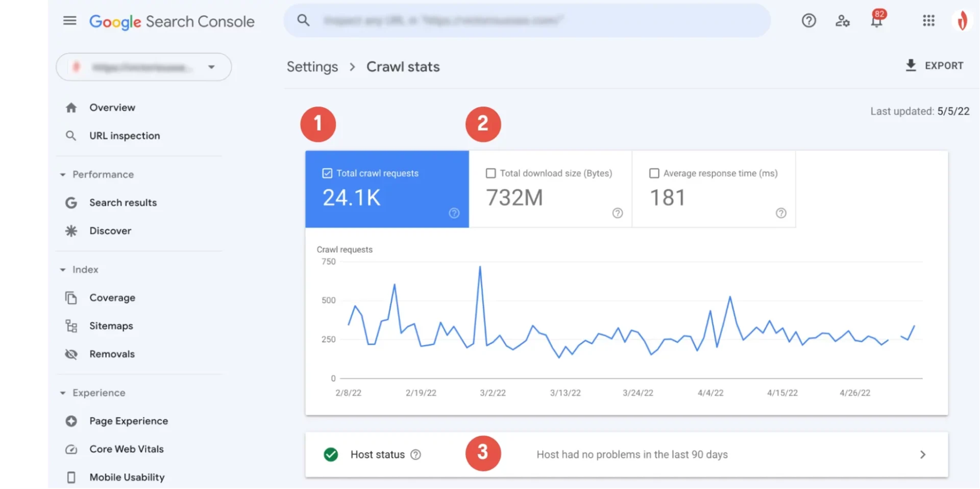Click help icon in Average response time card
This screenshot has width=980, height=489.
[x=781, y=213]
